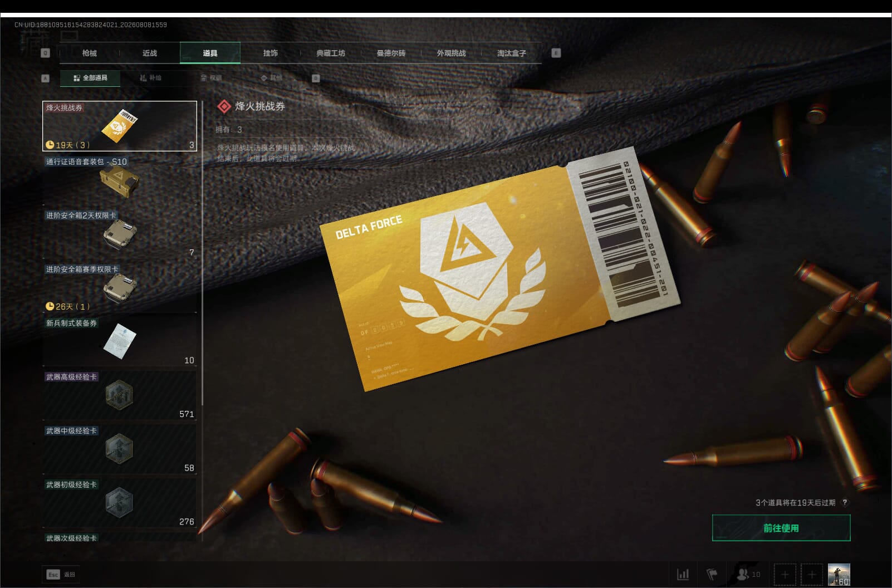
Task: Click the 3个道具将在19天后过期 notice
Action: click(796, 502)
